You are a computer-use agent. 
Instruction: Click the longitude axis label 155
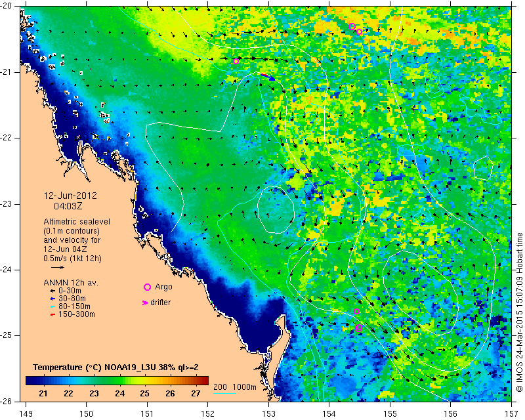pyautogui.click(x=390, y=414)
